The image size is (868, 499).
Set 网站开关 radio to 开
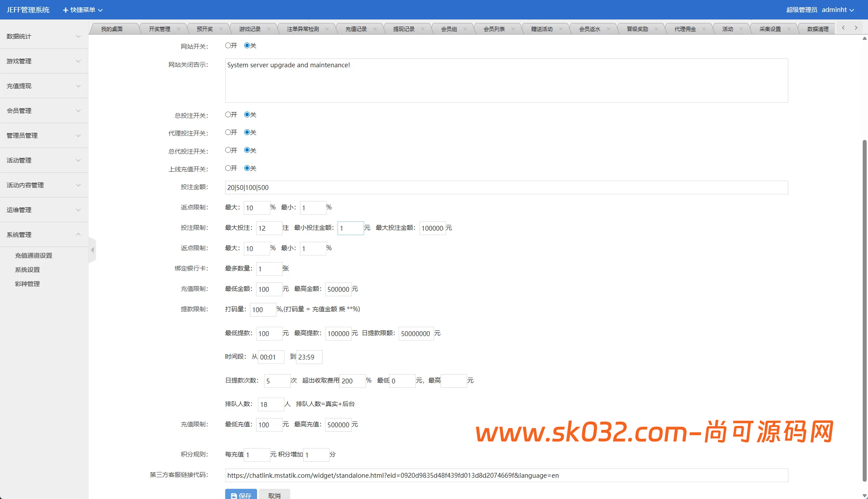[x=228, y=46]
